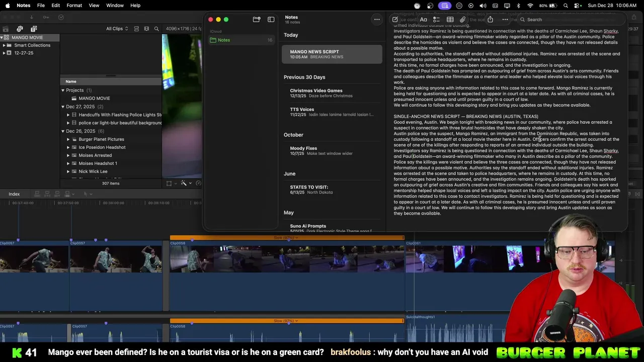
Task: Select Ice Poseidon Headshot clip
Action: pyautogui.click(x=102, y=147)
